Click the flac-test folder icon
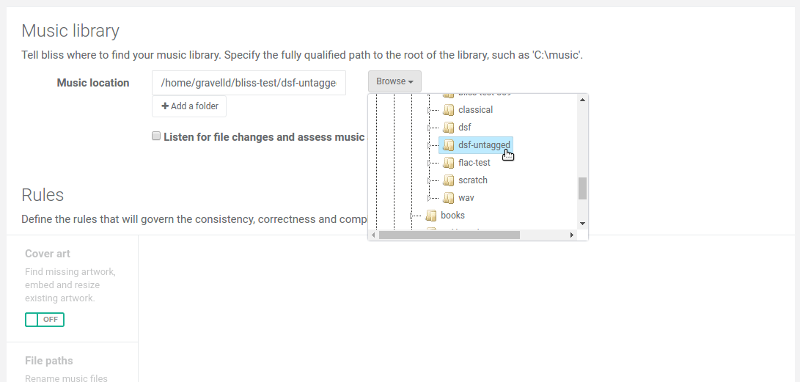The width and height of the screenshot is (800, 382). 448,163
